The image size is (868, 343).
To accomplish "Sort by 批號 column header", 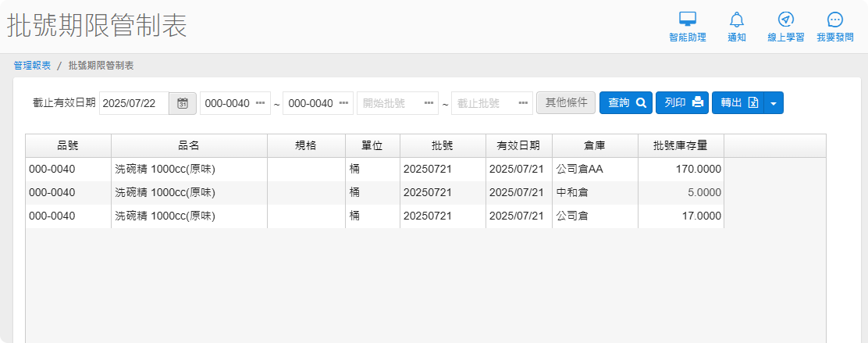I will 443,146.
